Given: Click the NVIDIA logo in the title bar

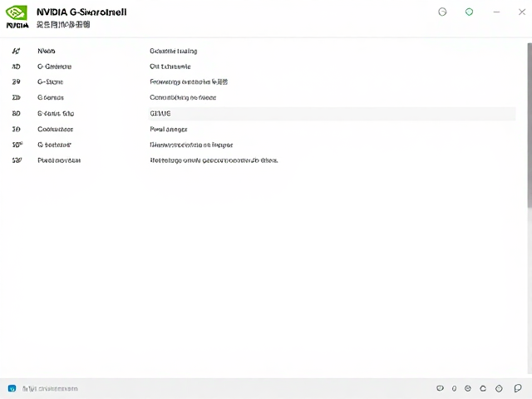Looking at the screenshot, I should click(17, 17).
